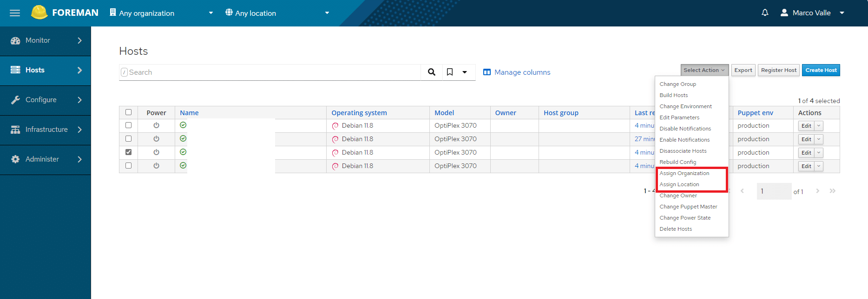Open Edit dropdown arrow for third host

pos(819,153)
